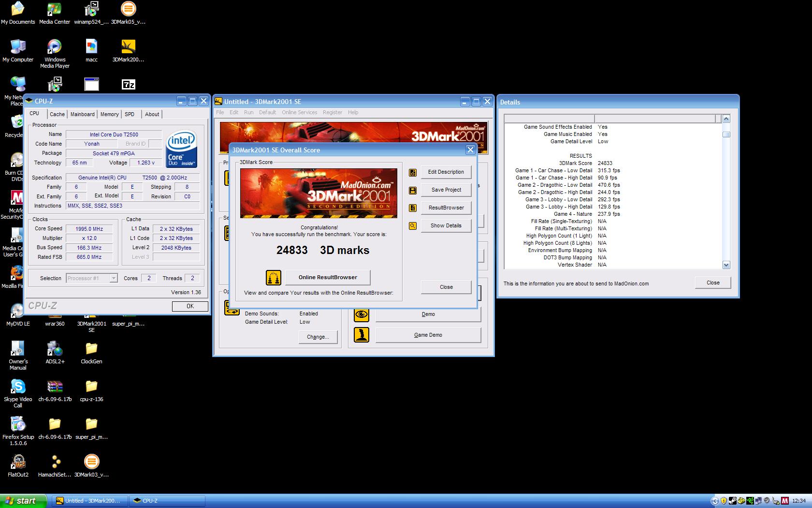Open super_pi_m... folder in bottom row
This screenshot has height=508, width=812.
91,428
